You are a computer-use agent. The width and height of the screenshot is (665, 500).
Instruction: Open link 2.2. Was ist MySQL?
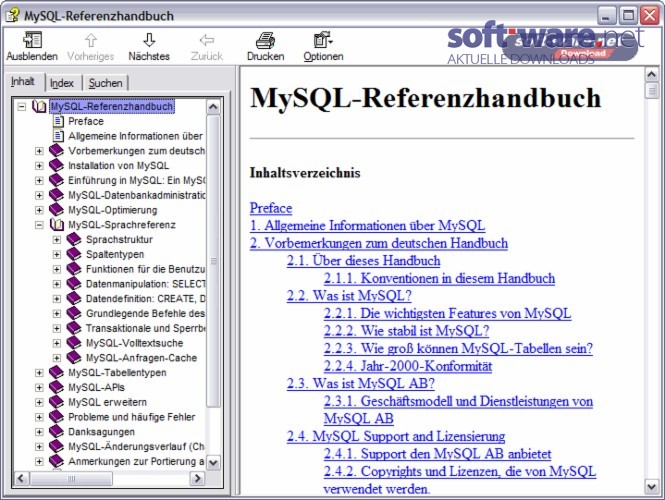tap(349, 296)
